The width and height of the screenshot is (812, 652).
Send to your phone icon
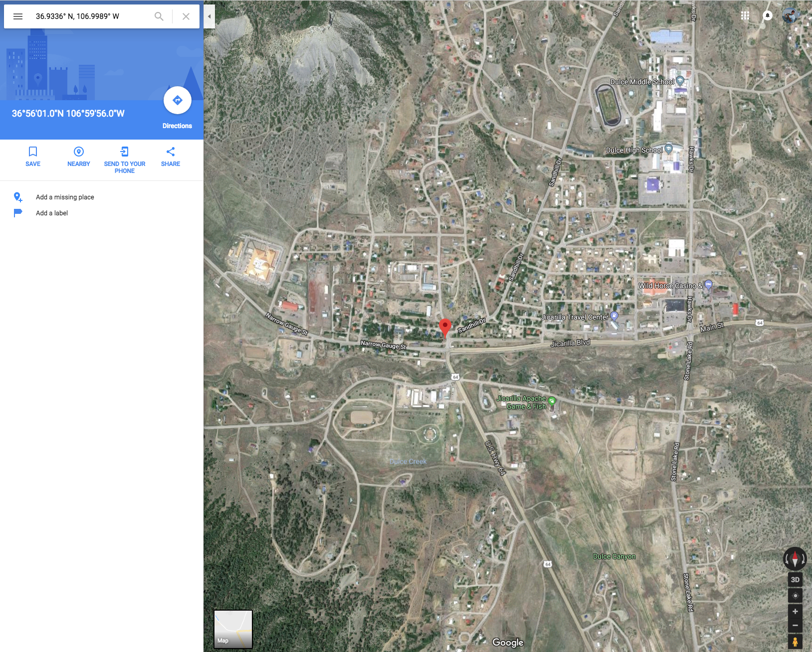(125, 152)
